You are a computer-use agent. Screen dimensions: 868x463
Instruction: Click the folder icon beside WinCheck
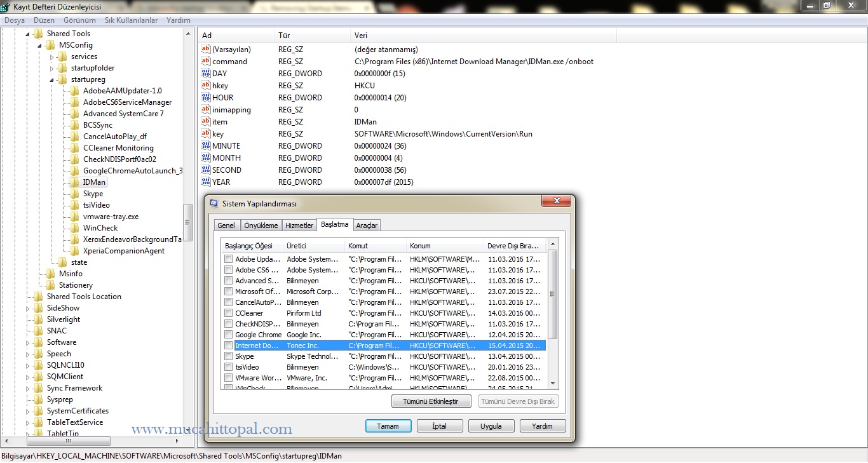tap(75, 228)
